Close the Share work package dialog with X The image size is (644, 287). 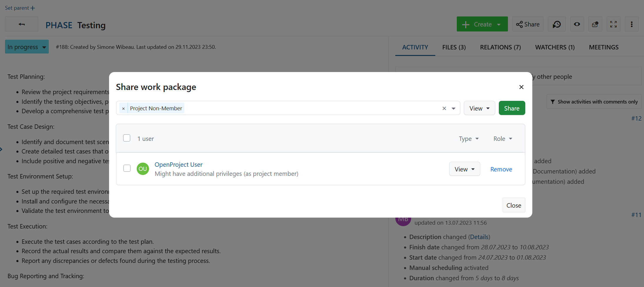pyautogui.click(x=521, y=87)
